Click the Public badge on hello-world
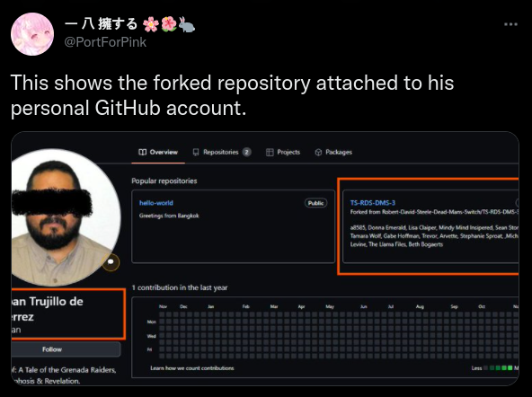The height and width of the screenshot is (397, 532). tap(315, 203)
